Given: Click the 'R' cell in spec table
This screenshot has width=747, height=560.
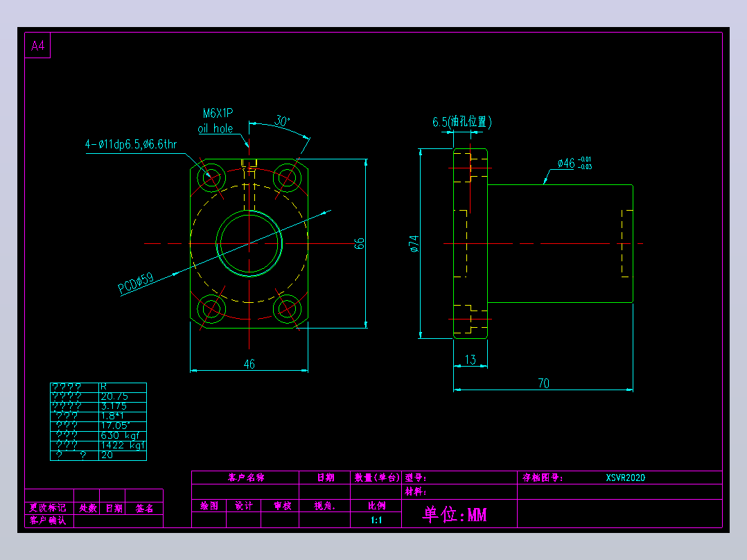Looking at the screenshot, I should coord(123,387).
